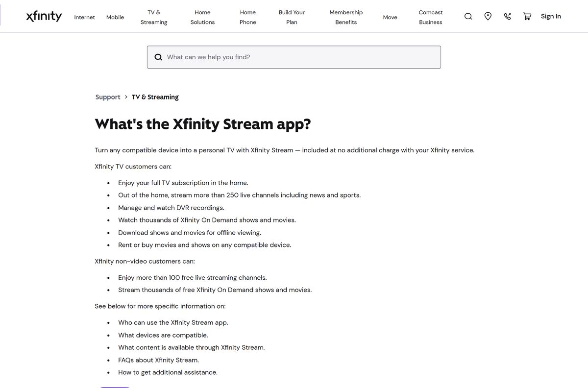Open the Membership Benefits menu
Screen dimensions: 588x388
tap(346, 17)
